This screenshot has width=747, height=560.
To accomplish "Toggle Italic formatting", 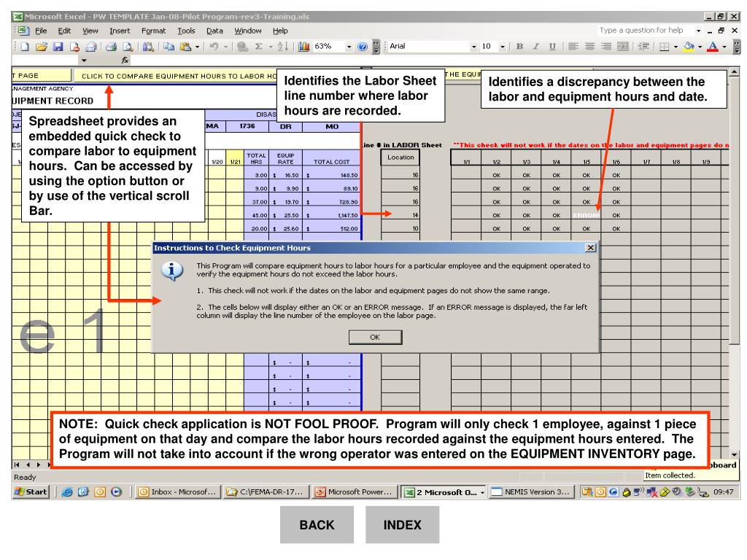I will point(536,47).
